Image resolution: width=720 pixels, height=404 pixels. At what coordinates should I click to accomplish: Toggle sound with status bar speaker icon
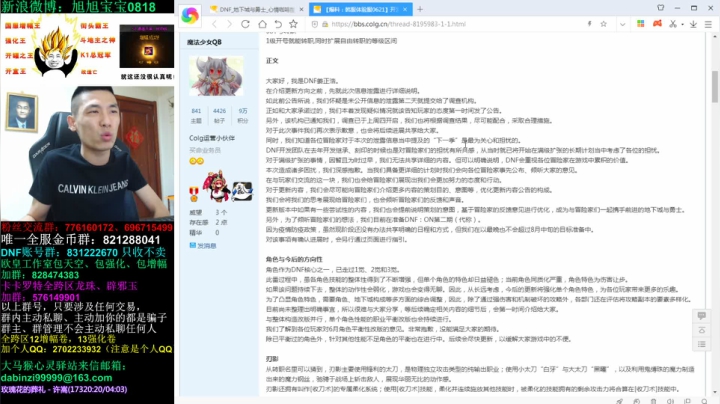click(670, 401)
